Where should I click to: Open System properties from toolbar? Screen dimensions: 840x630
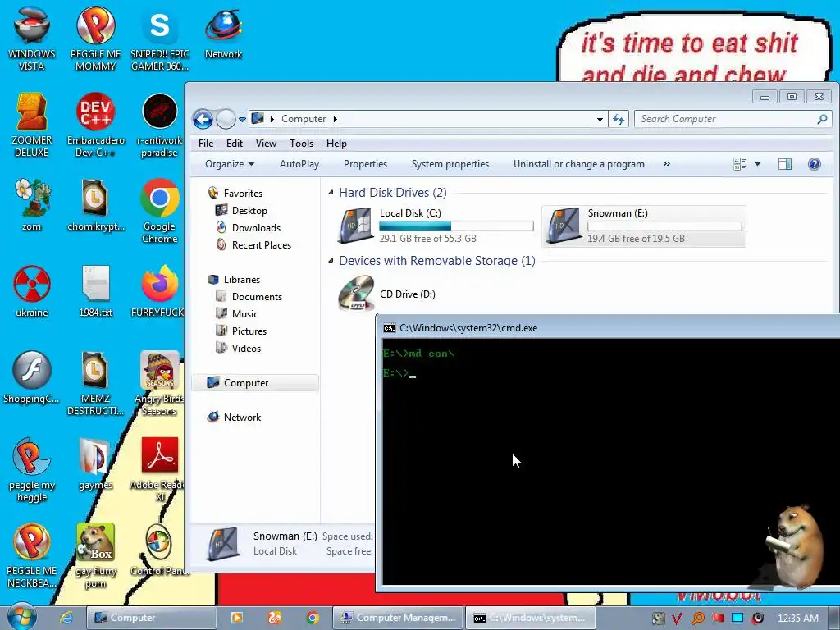pos(450,164)
